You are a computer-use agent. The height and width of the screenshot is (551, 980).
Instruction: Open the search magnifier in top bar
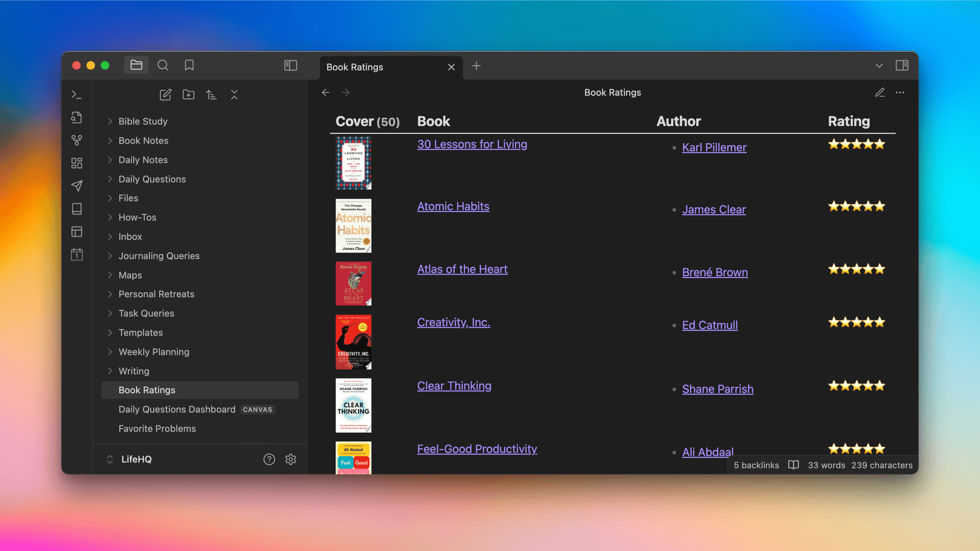click(x=163, y=65)
